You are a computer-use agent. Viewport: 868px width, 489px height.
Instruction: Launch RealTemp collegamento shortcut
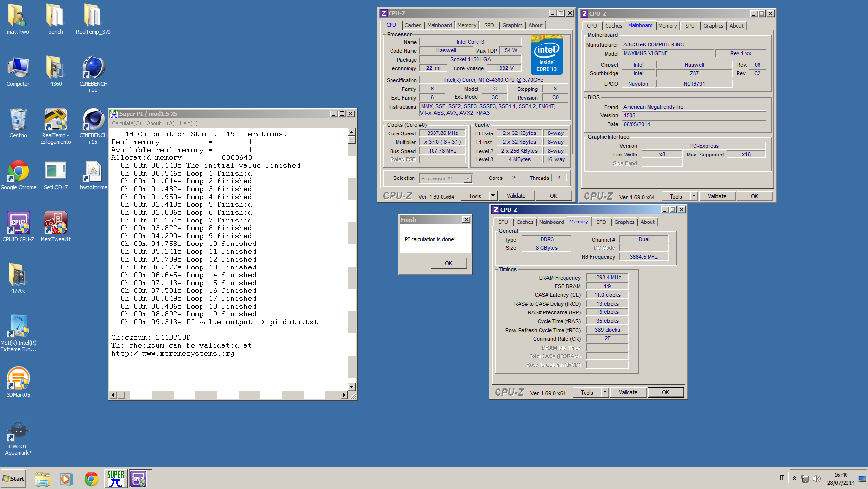[56, 126]
